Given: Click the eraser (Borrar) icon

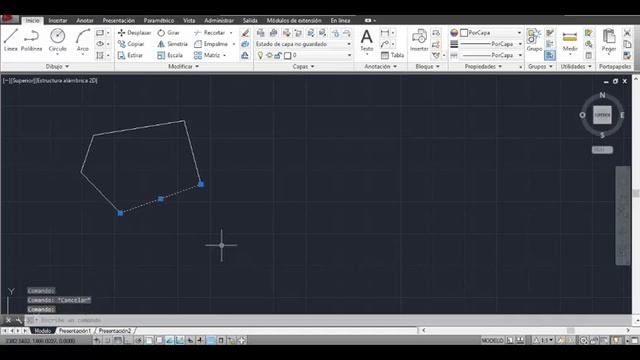Looking at the screenshot, I should [x=245, y=33].
